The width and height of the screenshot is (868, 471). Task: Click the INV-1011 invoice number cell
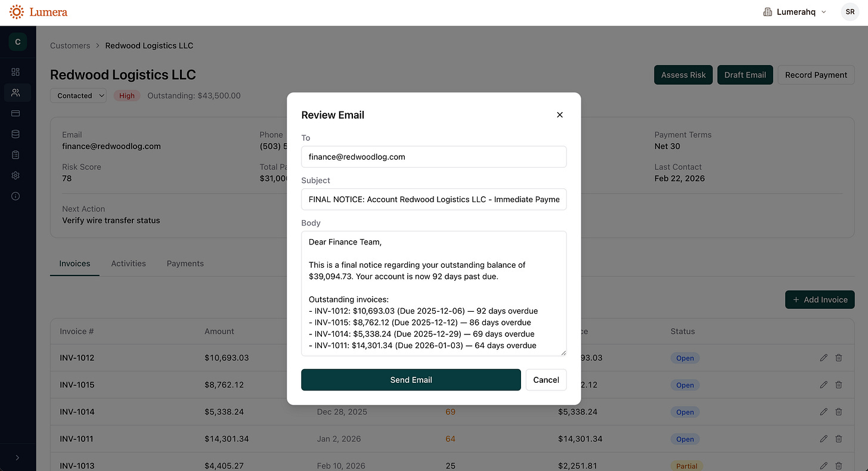(77, 439)
